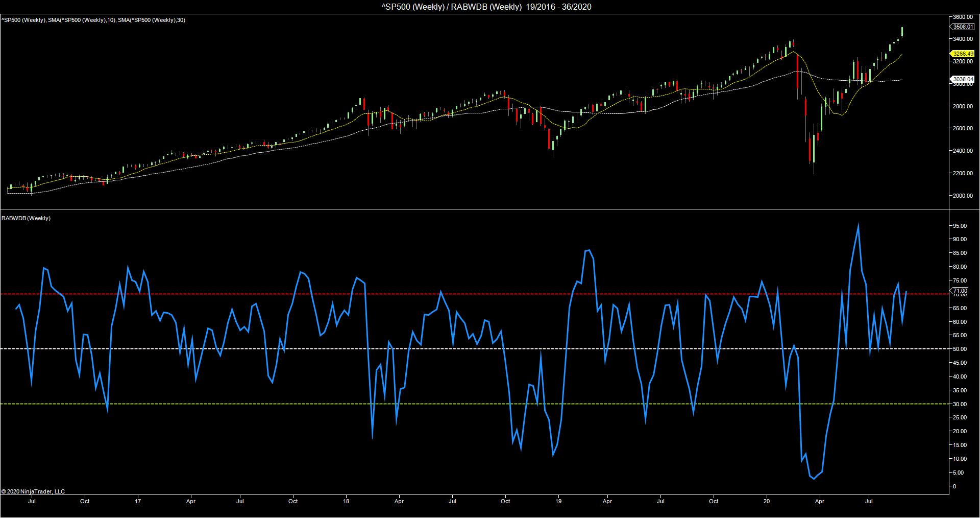The image size is (980, 518).
Task: Select the 10.00 indicator axis label
Action: [960, 459]
